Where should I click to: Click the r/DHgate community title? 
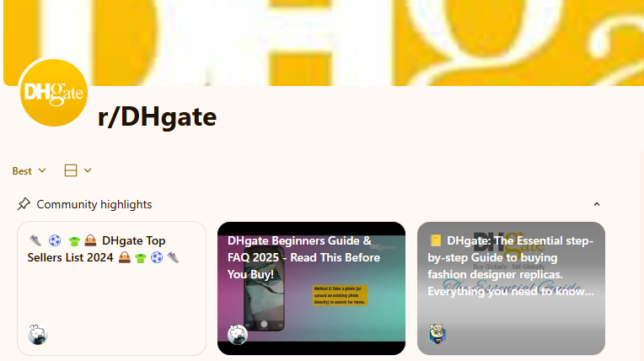pyautogui.click(x=157, y=116)
